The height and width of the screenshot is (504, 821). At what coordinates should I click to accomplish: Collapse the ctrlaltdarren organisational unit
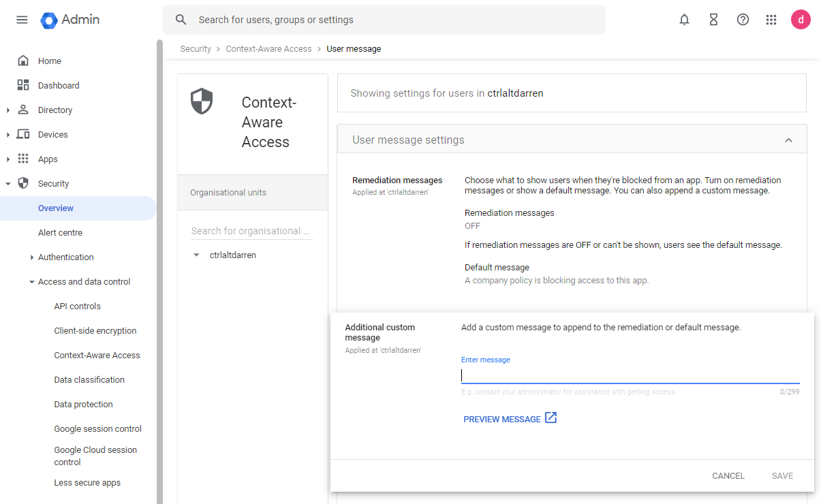click(x=196, y=255)
